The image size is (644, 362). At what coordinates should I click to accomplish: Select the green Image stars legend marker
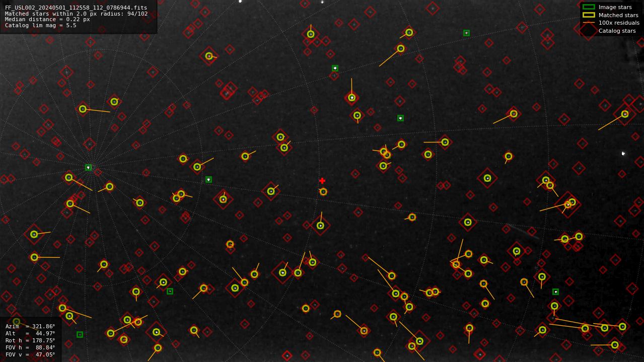[589, 7]
